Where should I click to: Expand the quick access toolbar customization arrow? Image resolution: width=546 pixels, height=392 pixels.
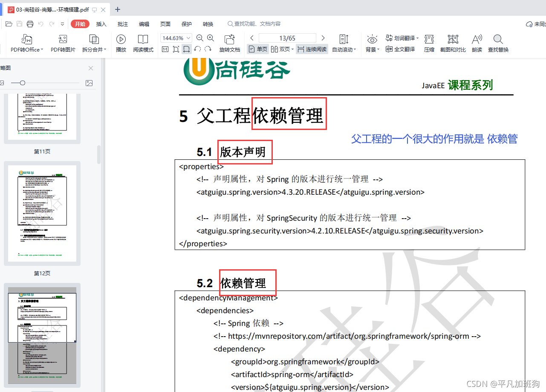coord(63,24)
